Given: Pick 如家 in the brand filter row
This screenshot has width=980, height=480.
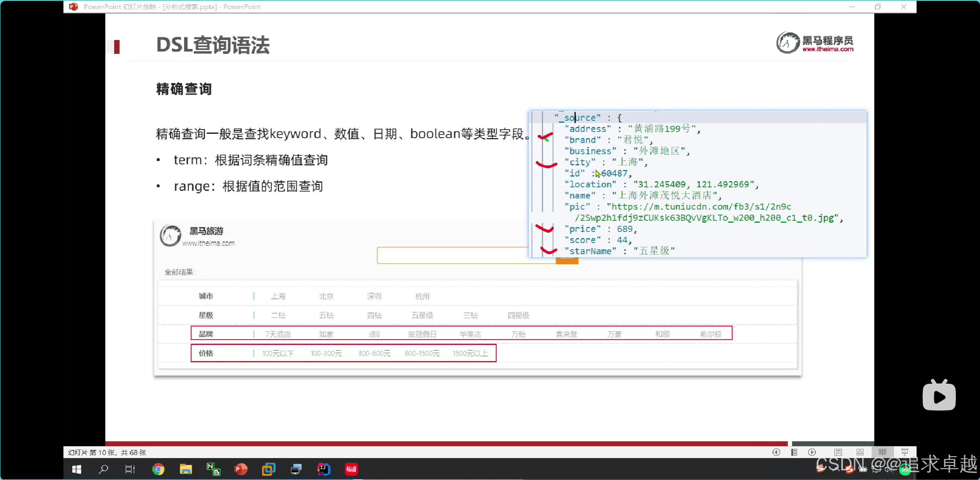Looking at the screenshot, I should (x=326, y=334).
